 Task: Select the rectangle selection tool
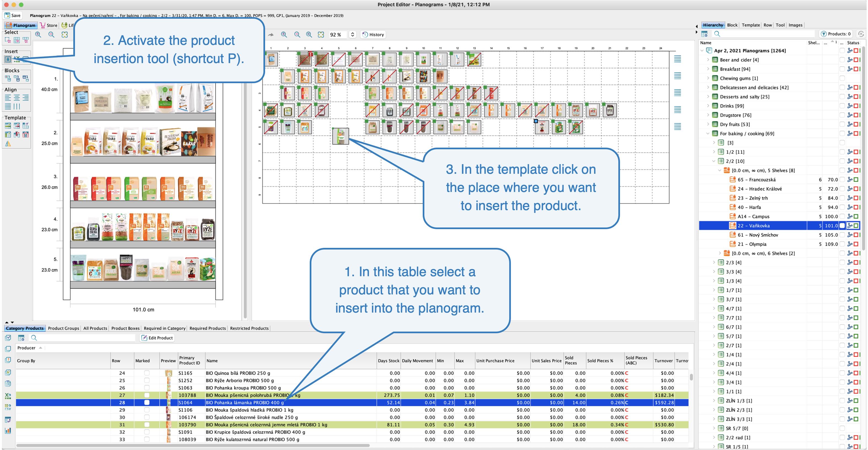coord(7,40)
